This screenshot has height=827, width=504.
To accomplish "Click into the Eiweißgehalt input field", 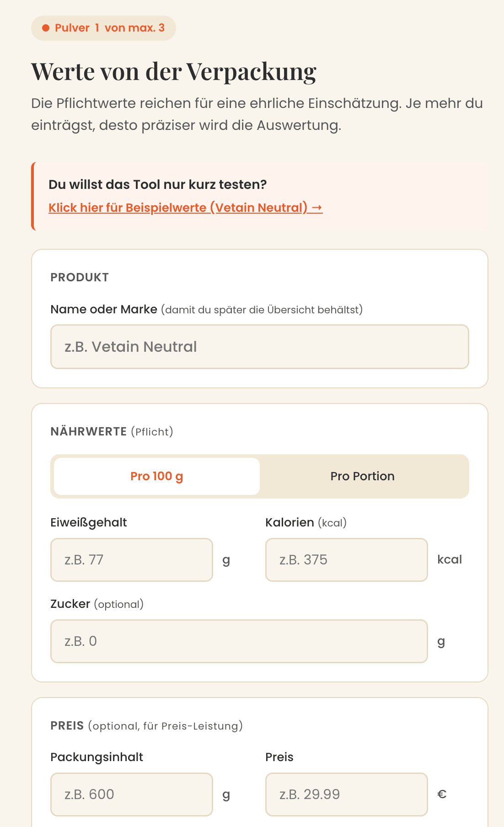I will (x=132, y=560).
